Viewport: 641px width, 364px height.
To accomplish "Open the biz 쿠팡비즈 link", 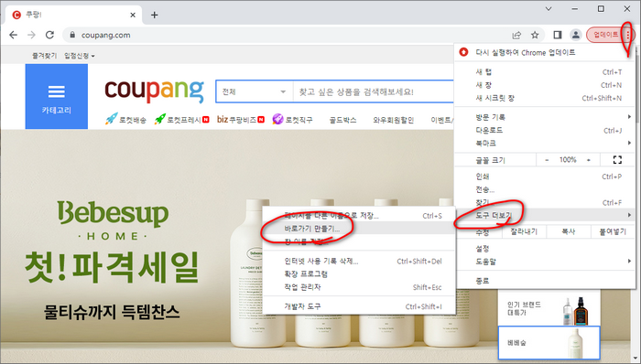I will click(x=240, y=120).
